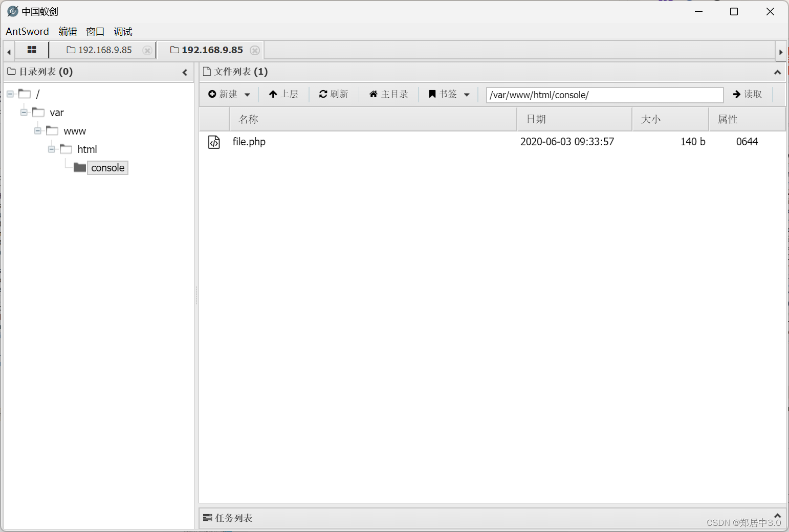Click the 中国蚁剑 app icon in title bar

point(13,11)
